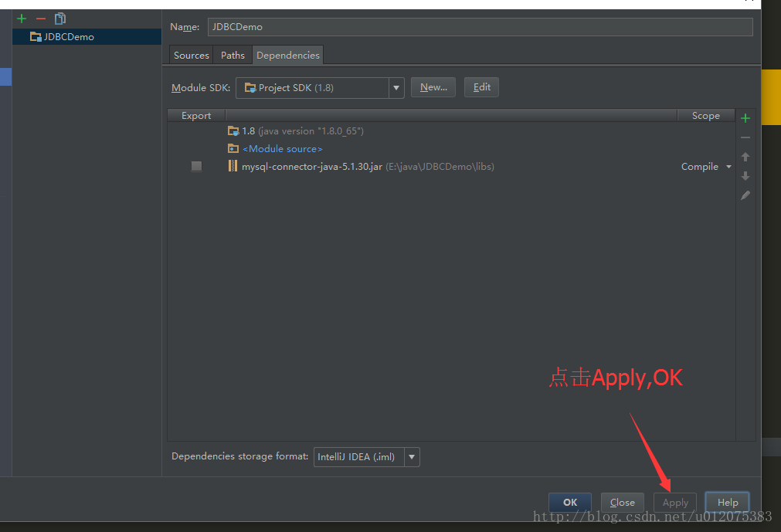This screenshot has width=781, height=532.
Task: Click the Module source folder icon
Action: (x=233, y=148)
